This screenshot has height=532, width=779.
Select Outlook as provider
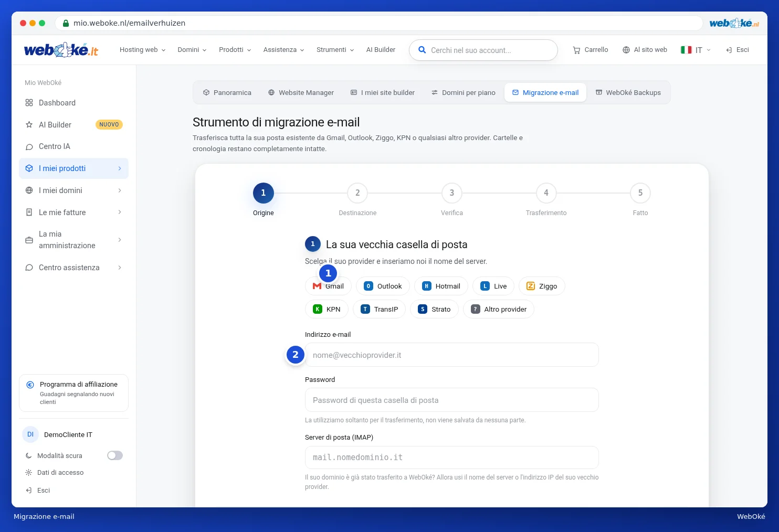(383, 286)
